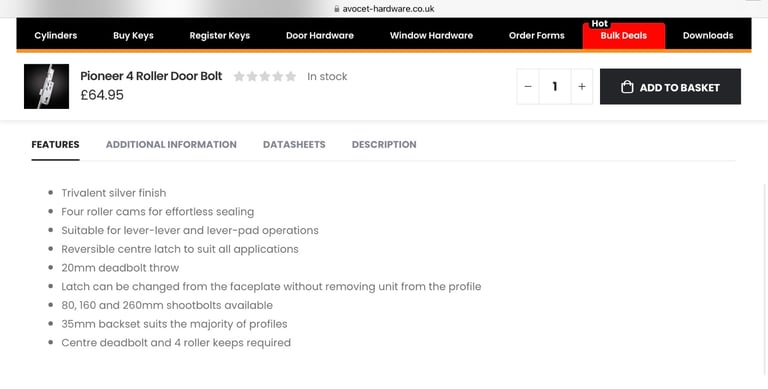The image size is (768, 389).
Task: Click the first rating star
Action: (x=239, y=76)
